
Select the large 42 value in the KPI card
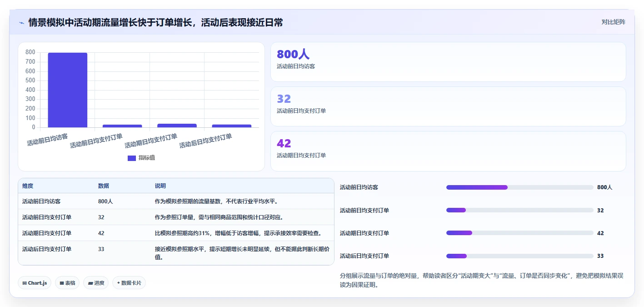click(284, 143)
